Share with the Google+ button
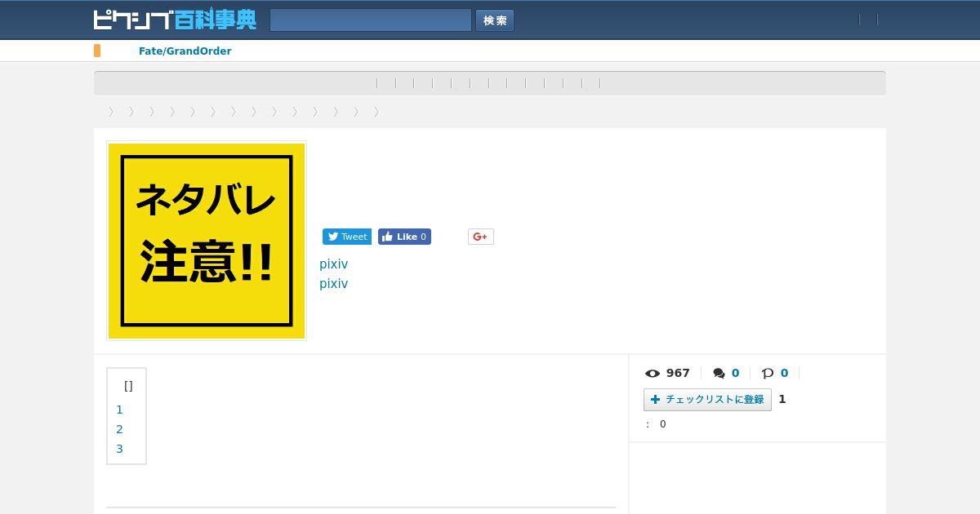 click(x=481, y=237)
